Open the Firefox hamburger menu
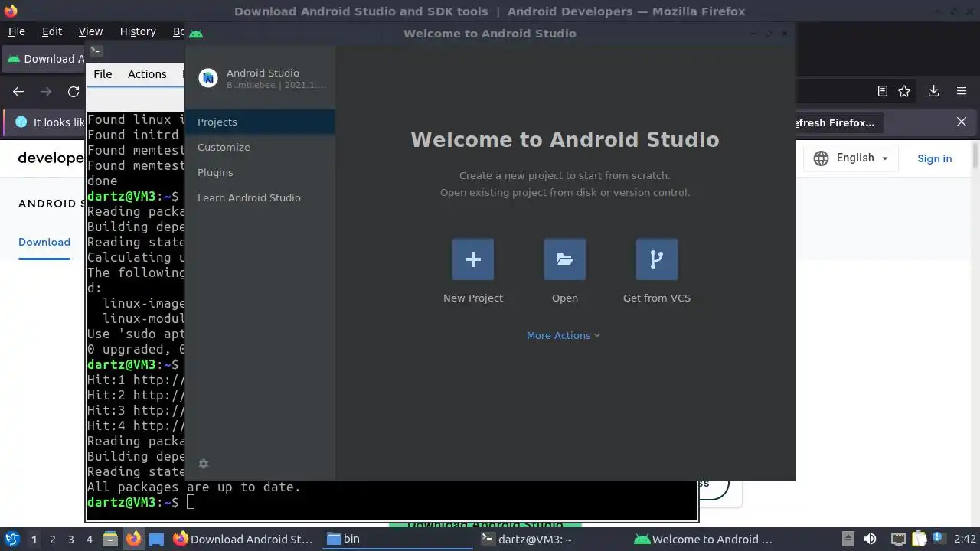 [x=962, y=91]
